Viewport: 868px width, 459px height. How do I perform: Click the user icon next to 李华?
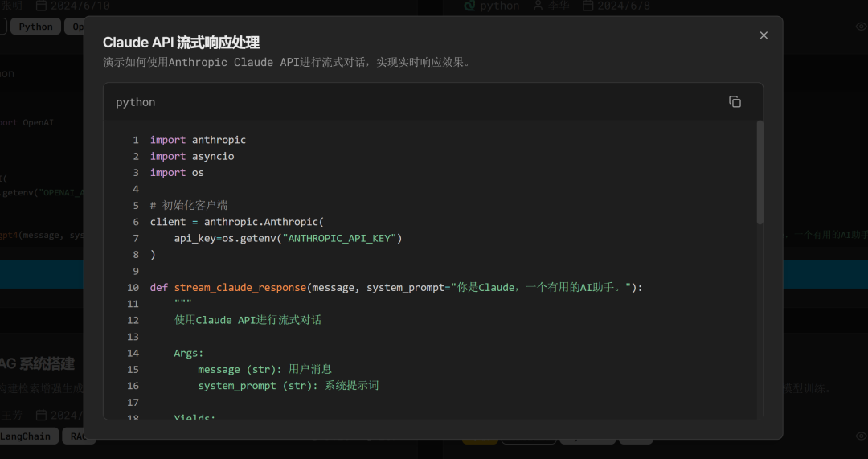click(x=538, y=6)
